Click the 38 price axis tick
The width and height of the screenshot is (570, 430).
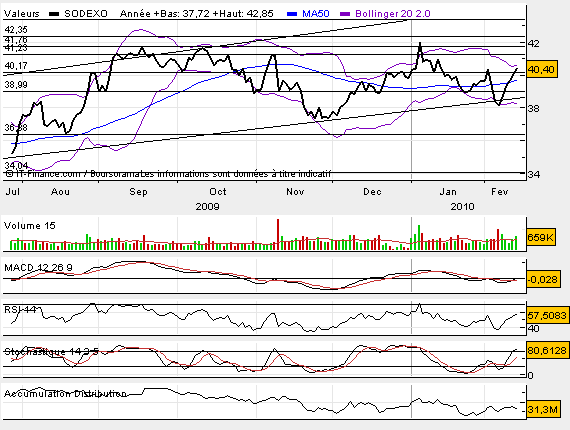coord(534,108)
